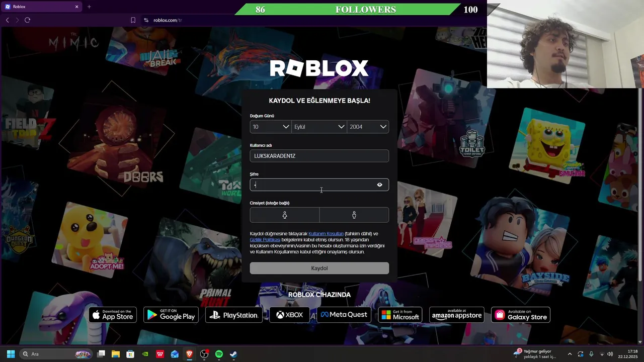Click the sync tray icon
The width and height of the screenshot is (644, 362).
click(x=581, y=354)
